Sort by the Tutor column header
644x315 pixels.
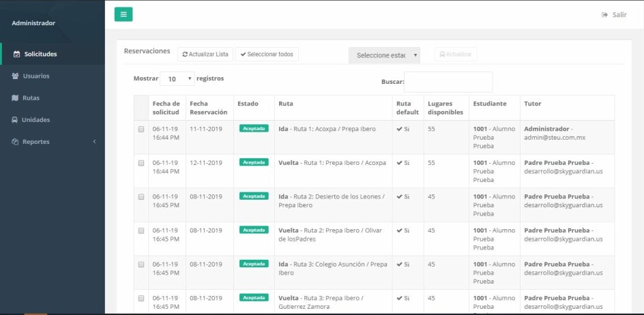567,108
